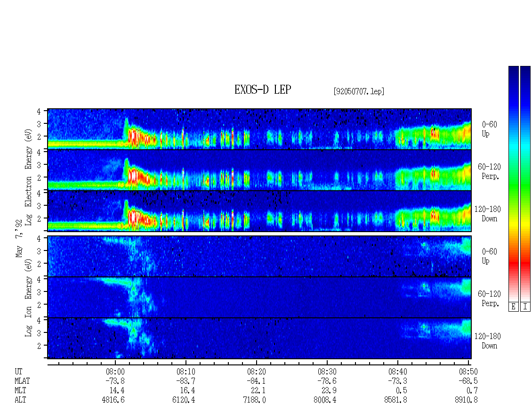Click the ion panel's 60-120 Perp. label
This screenshot has width=532, height=412.
(489, 299)
